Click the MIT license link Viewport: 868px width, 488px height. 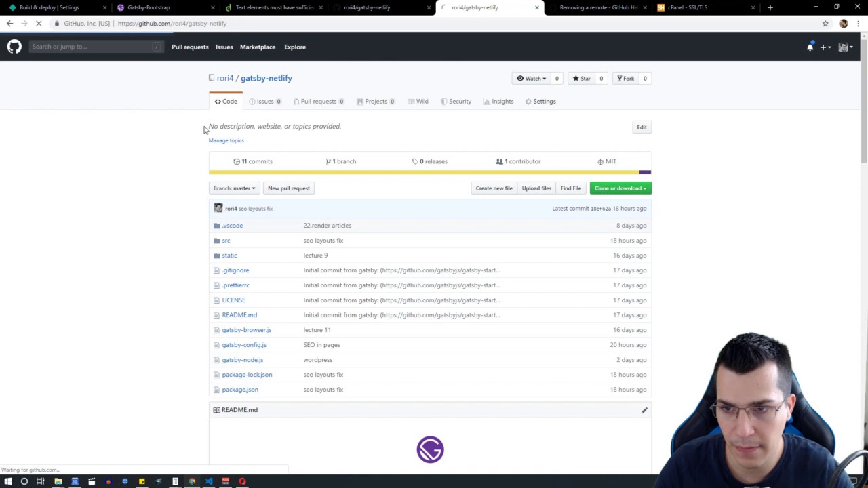tap(607, 161)
